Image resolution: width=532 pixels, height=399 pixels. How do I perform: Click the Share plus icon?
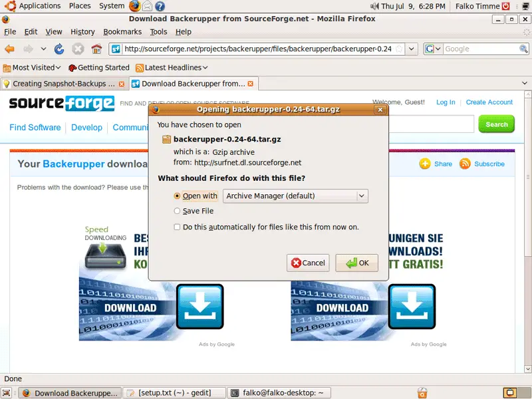click(424, 164)
